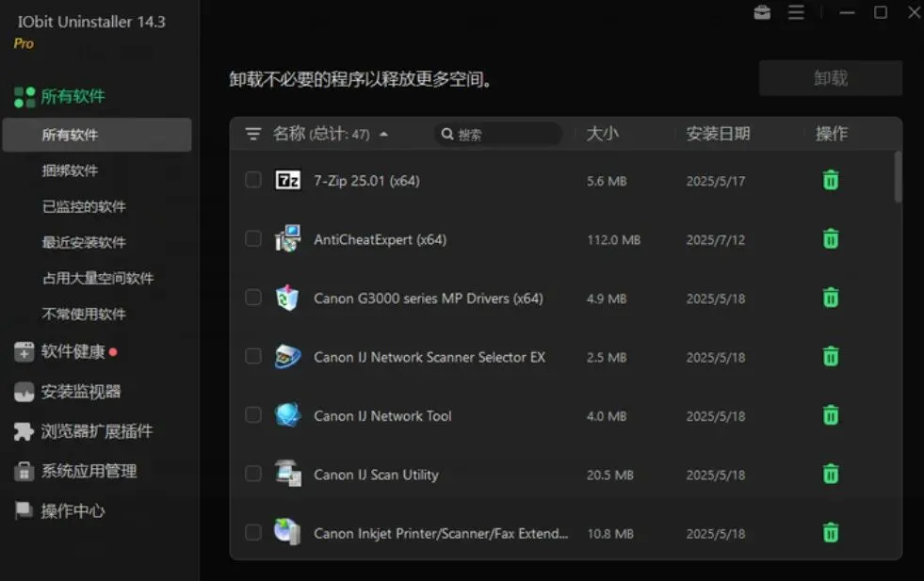
Task: Click in the 搜索 search field
Action: [498, 135]
